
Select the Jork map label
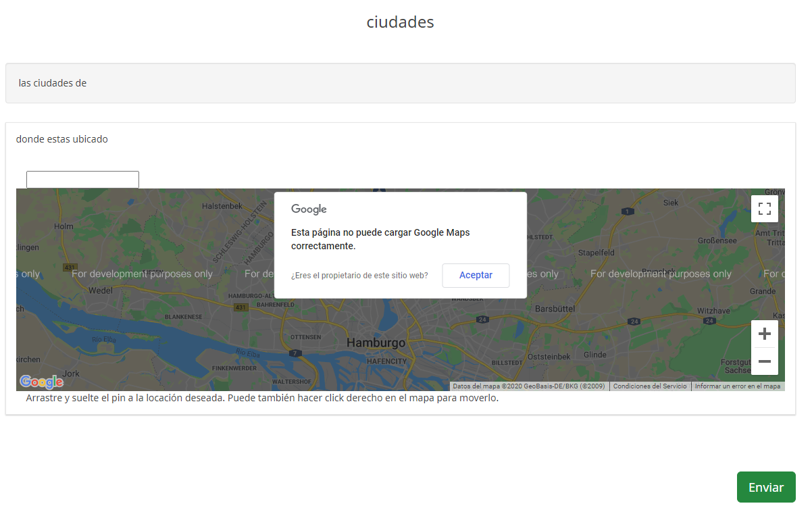pyautogui.click(x=71, y=374)
